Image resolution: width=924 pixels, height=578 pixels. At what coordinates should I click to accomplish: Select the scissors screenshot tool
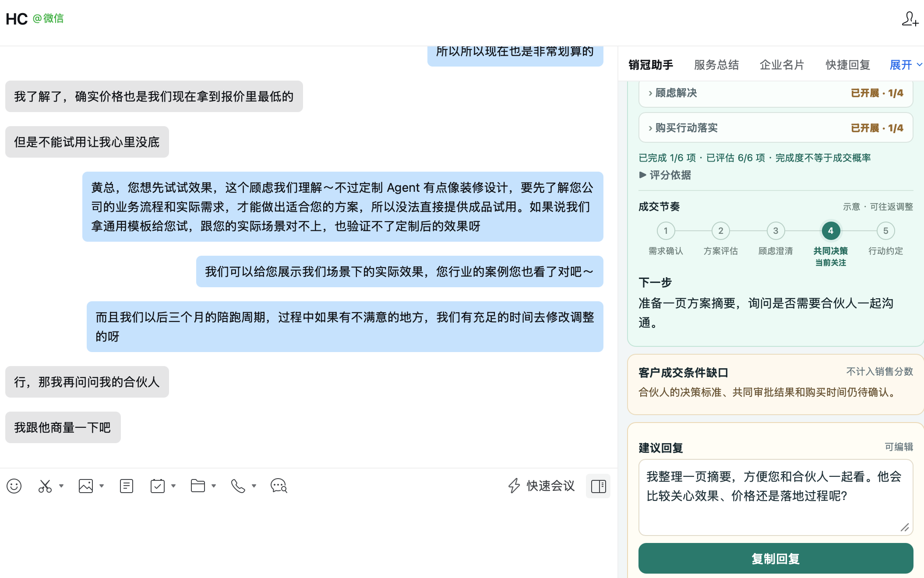pos(45,486)
